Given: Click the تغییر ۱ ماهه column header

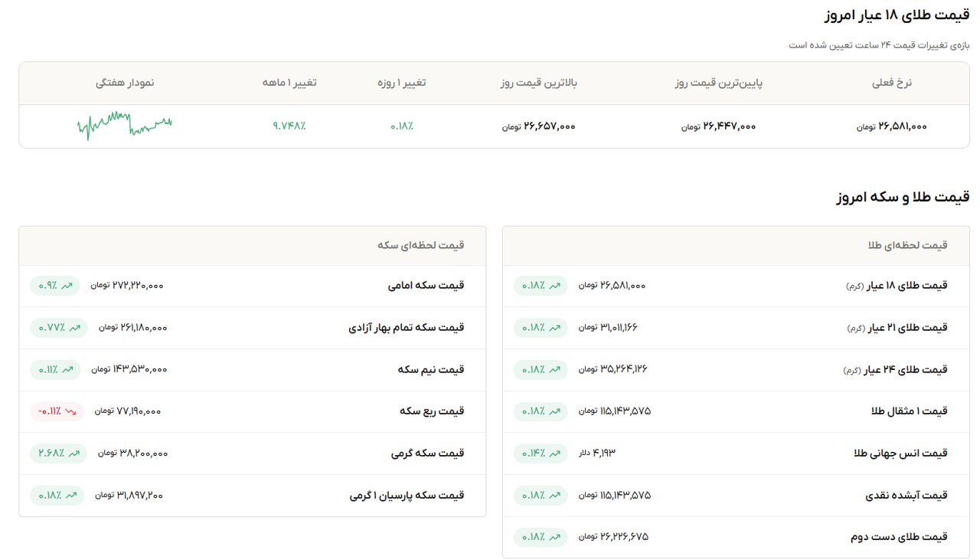Looking at the screenshot, I should pyautogui.click(x=289, y=83).
